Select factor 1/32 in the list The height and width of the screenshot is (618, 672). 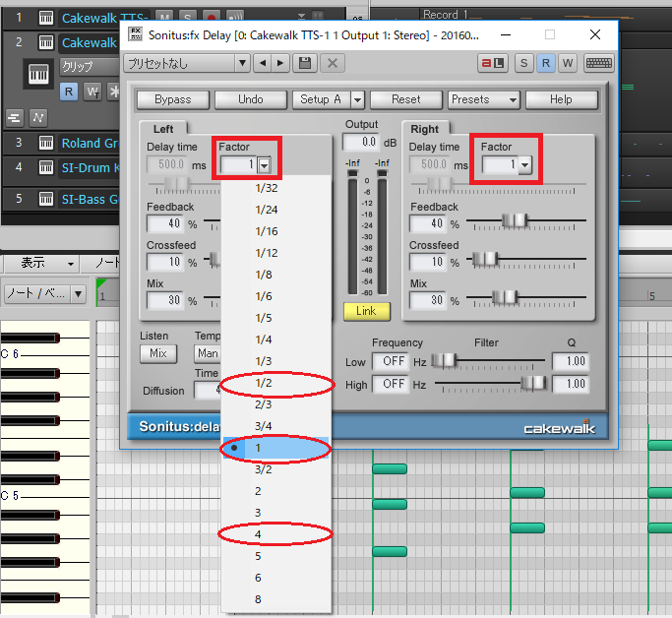(x=276, y=188)
